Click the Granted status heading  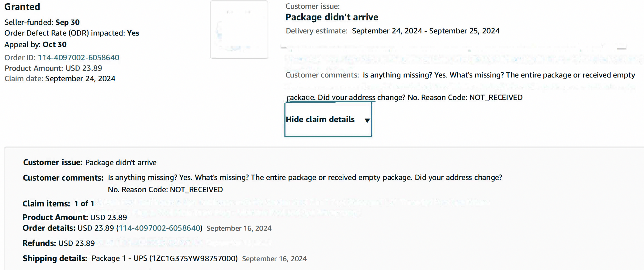click(x=22, y=7)
